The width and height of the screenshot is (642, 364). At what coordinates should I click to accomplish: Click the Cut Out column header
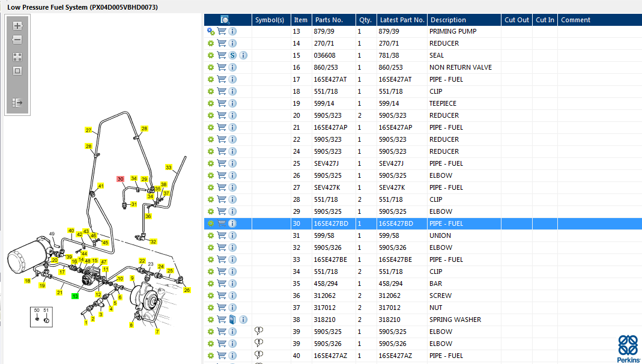click(x=516, y=20)
